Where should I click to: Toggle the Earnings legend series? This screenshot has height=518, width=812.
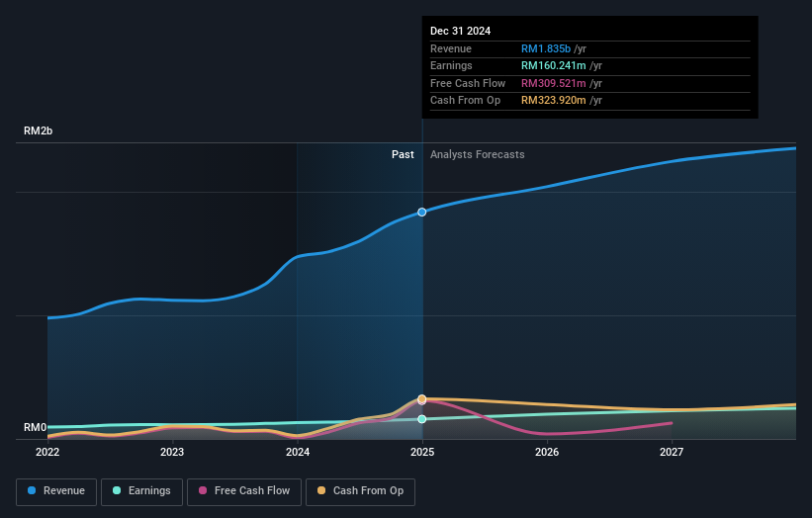pyautogui.click(x=141, y=491)
